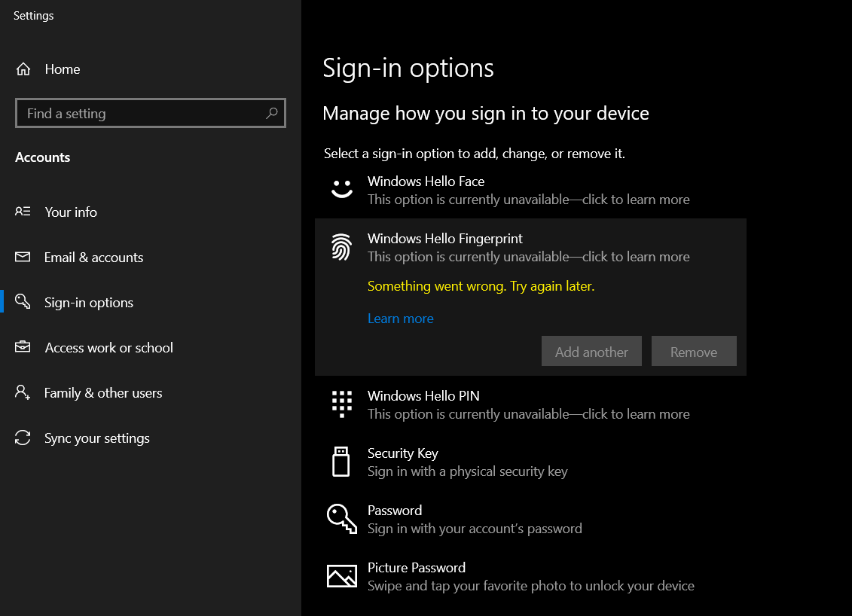
Task: Open Email & accounts page
Action: (x=151, y=257)
